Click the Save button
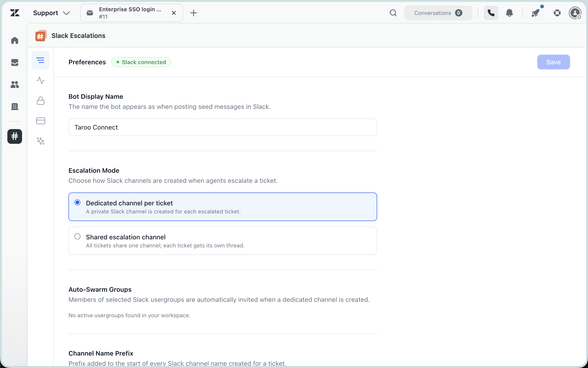This screenshot has height=368, width=588. tap(554, 62)
